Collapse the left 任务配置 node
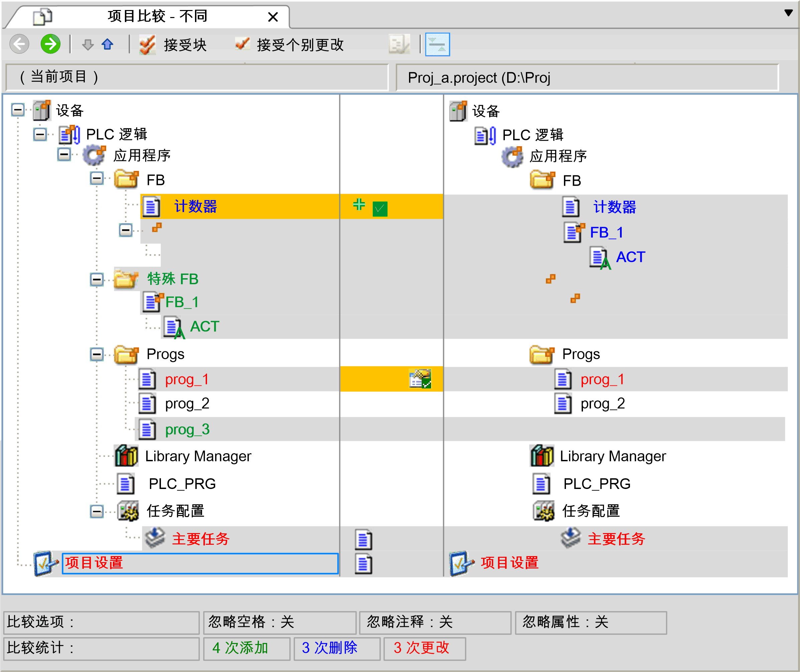The height and width of the screenshot is (672, 800). click(x=97, y=511)
